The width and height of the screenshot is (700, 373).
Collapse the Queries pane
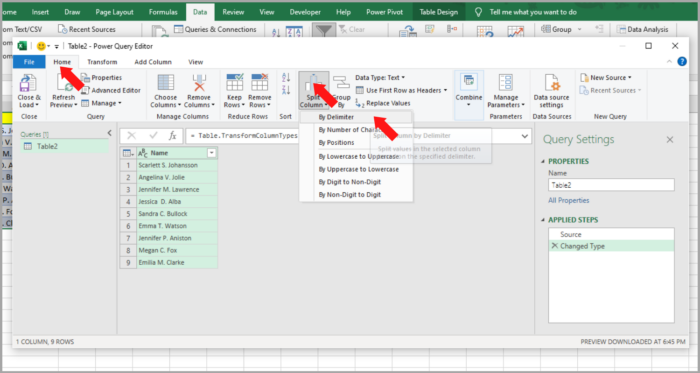click(110, 133)
